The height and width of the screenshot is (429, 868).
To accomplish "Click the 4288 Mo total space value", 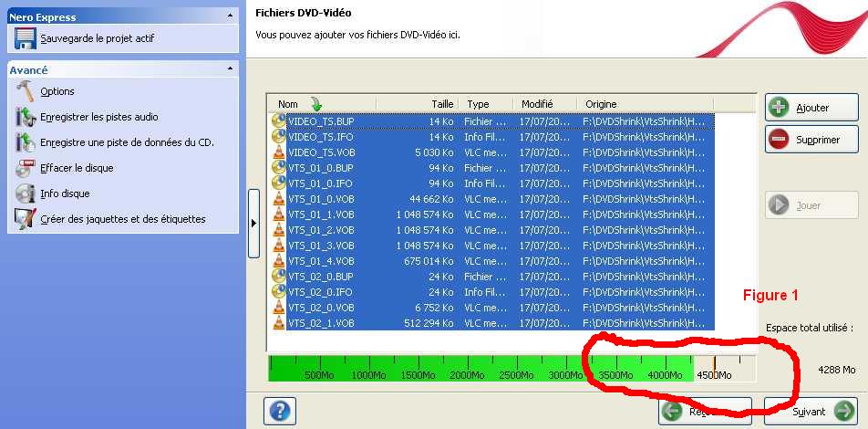I will click(836, 370).
